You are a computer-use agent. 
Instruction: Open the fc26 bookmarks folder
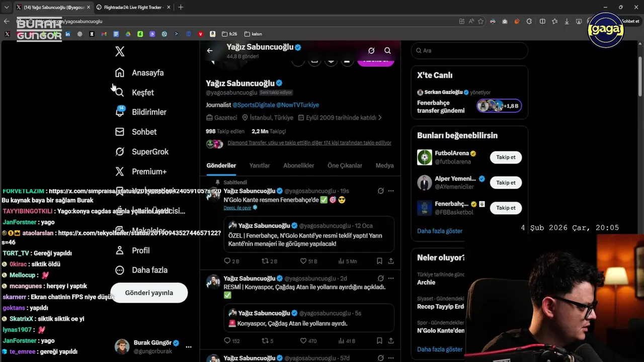[x=229, y=34]
